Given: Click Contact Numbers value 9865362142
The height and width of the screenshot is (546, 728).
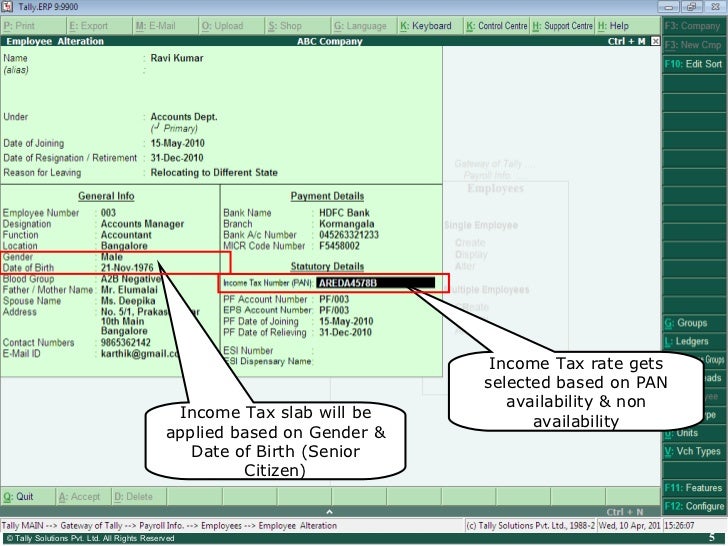Looking at the screenshot, I should 126,343.
